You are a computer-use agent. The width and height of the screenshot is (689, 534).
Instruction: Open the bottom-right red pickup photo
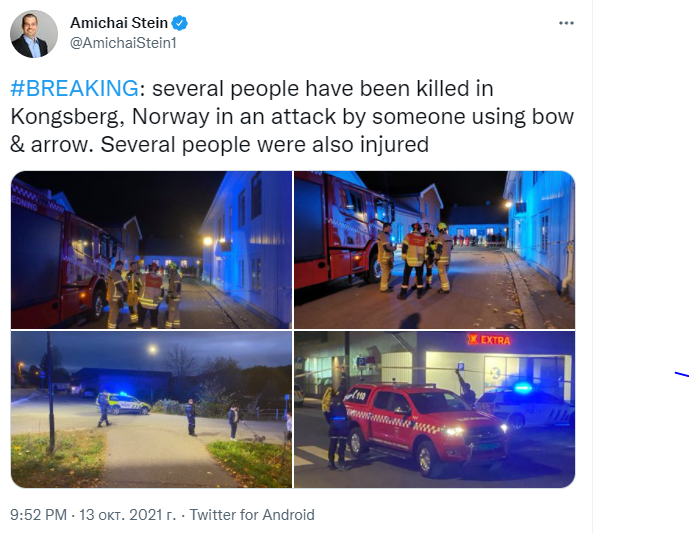tap(434, 410)
